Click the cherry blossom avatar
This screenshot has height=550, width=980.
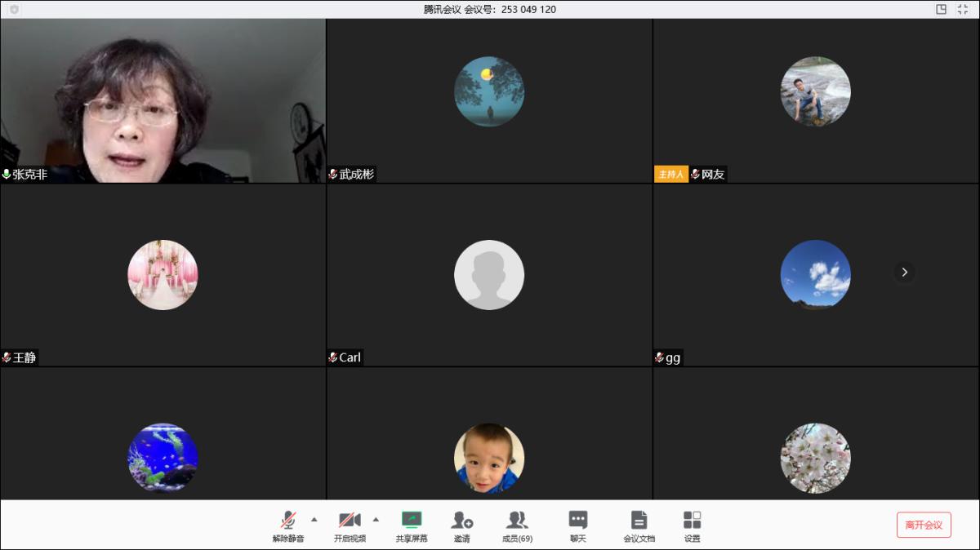(815, 458)
